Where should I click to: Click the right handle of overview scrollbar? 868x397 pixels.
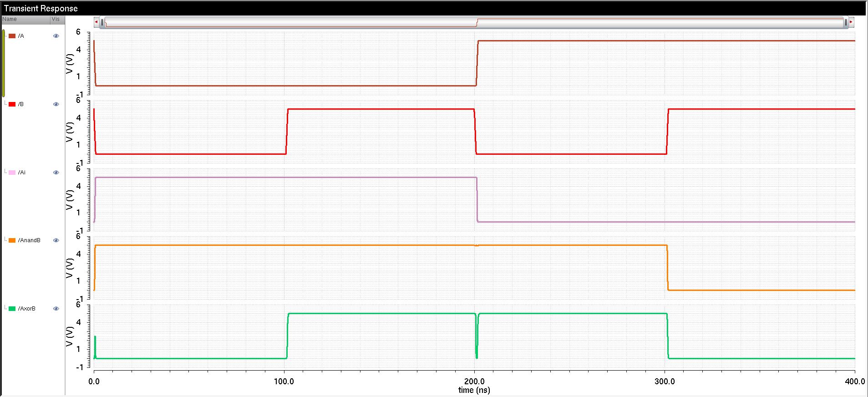(846, 22)
